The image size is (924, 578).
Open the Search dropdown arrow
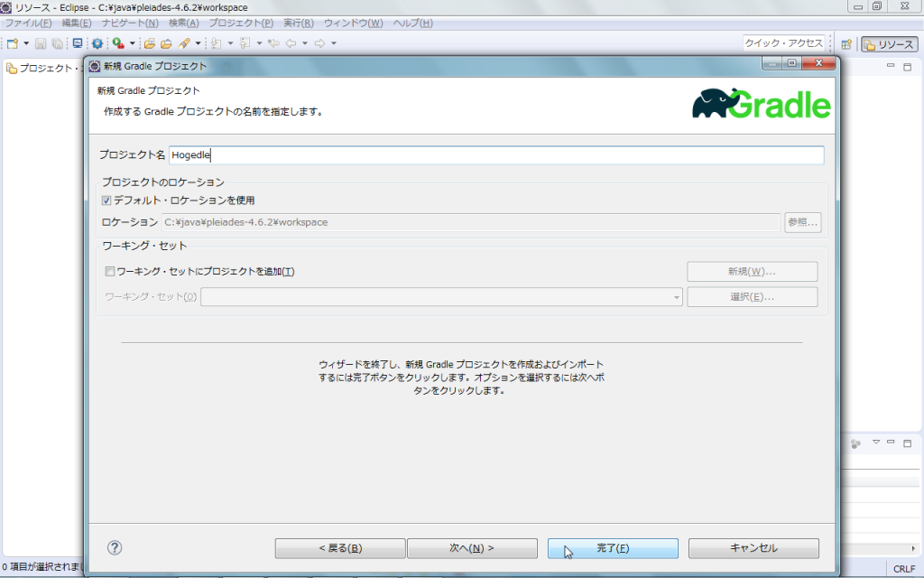[x=198, y=43]
